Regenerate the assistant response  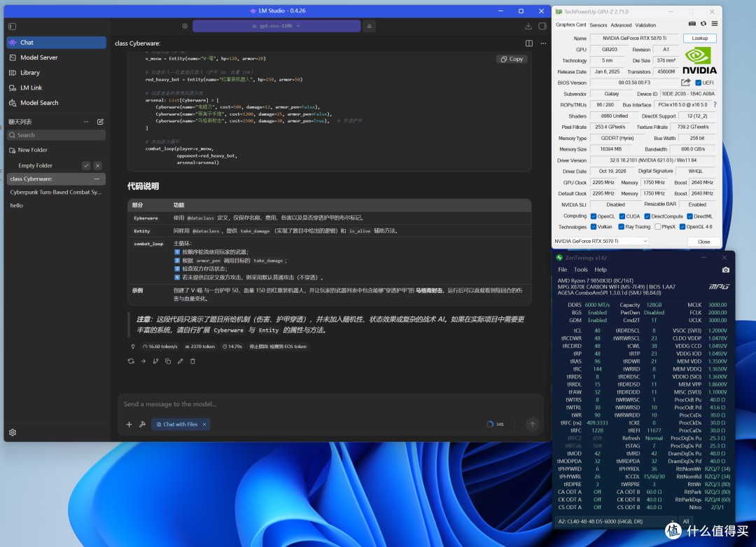[x=131, y=361]
